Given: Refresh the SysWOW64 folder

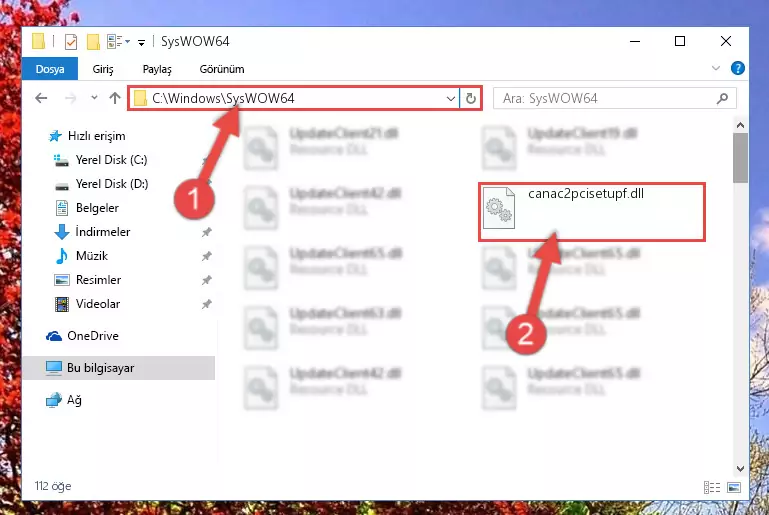Looking at the screenshot, I should [x=470, y=99].
